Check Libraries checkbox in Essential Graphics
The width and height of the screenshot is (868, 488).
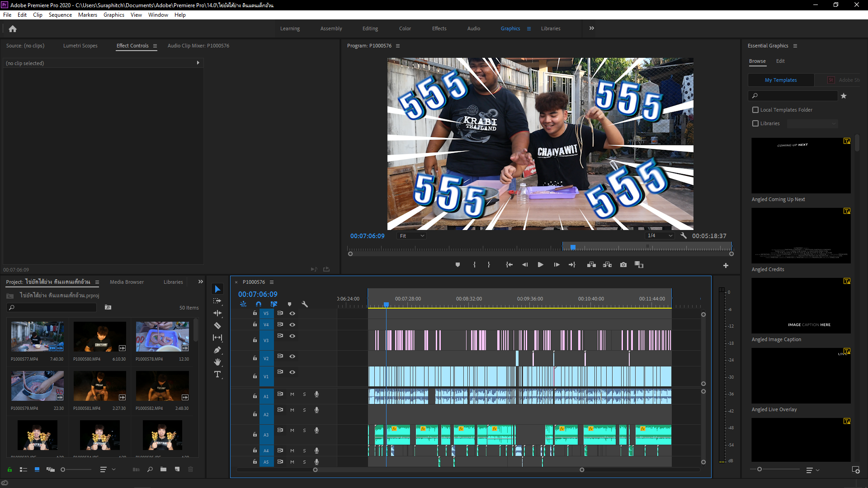point(755,123)
